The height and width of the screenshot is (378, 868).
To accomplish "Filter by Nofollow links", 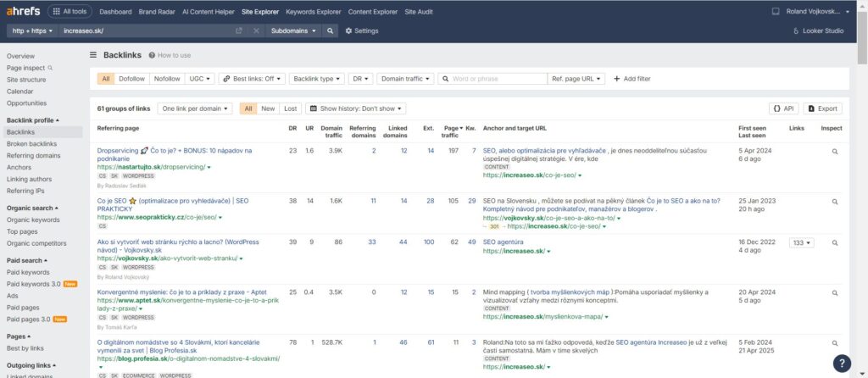I will pos(167,79).
